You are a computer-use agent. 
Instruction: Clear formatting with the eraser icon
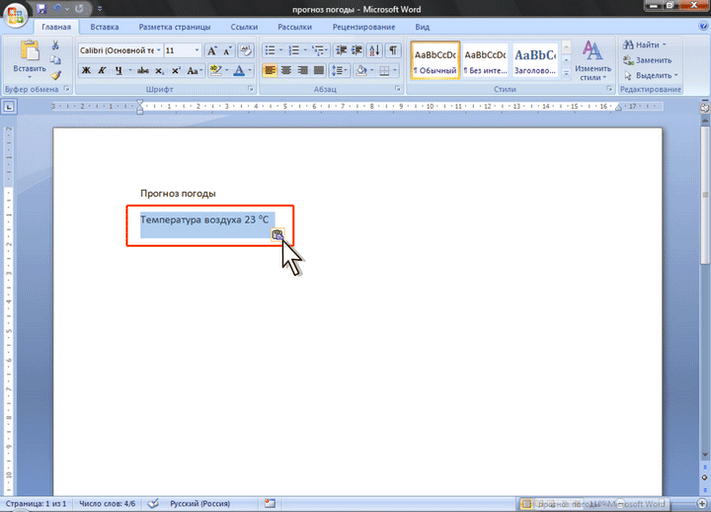pyautogui.click(x=246, y=50)
